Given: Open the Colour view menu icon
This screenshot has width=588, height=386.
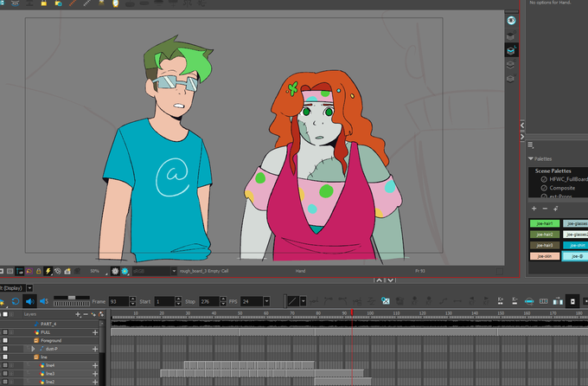Looking at the screenshot, I should tap(531, 145).
